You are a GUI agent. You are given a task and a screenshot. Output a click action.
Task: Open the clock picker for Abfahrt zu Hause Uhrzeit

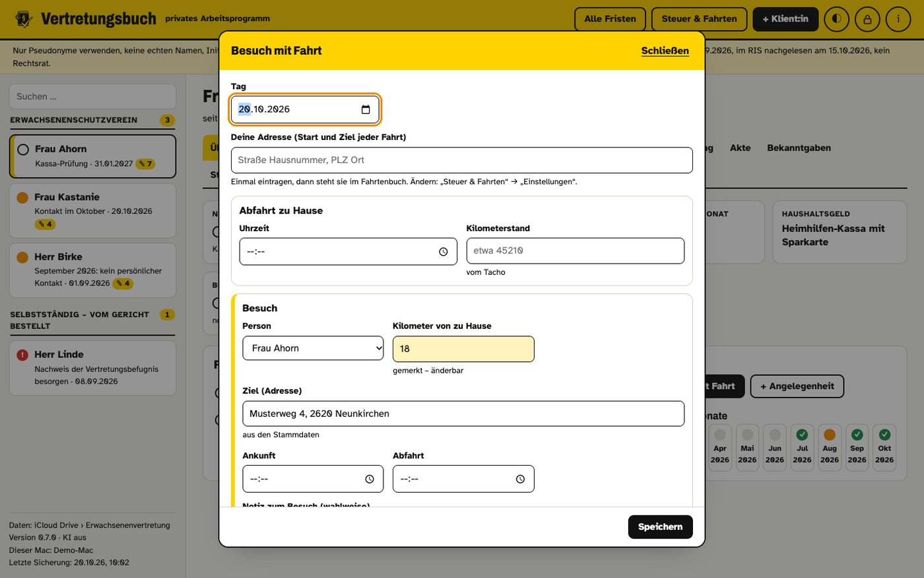(444, 252)
